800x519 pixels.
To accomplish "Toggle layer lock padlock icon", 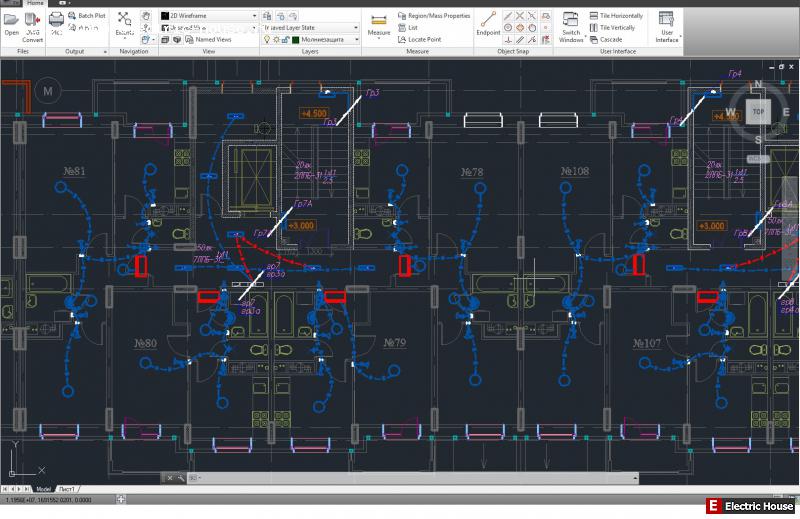I will (284, 40).
